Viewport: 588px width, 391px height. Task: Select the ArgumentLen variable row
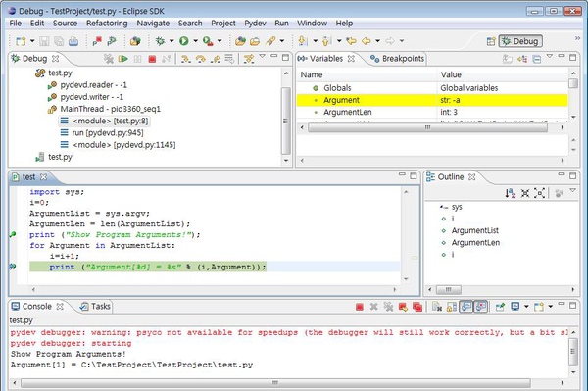432,112
